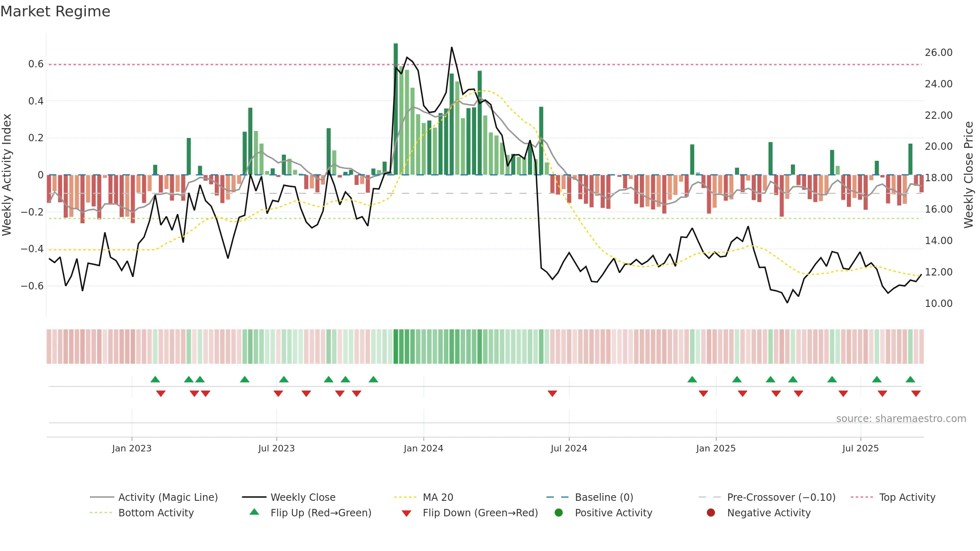Click the last flip-up triangle, rightmost
This screenshot has height=551, width=980.
910,379
